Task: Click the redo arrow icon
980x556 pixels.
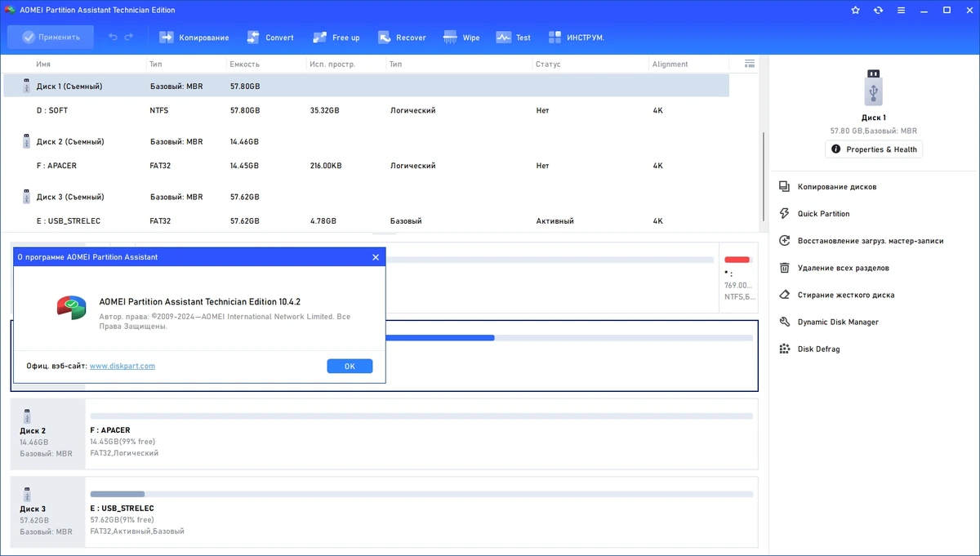Action: pos(129,37)
